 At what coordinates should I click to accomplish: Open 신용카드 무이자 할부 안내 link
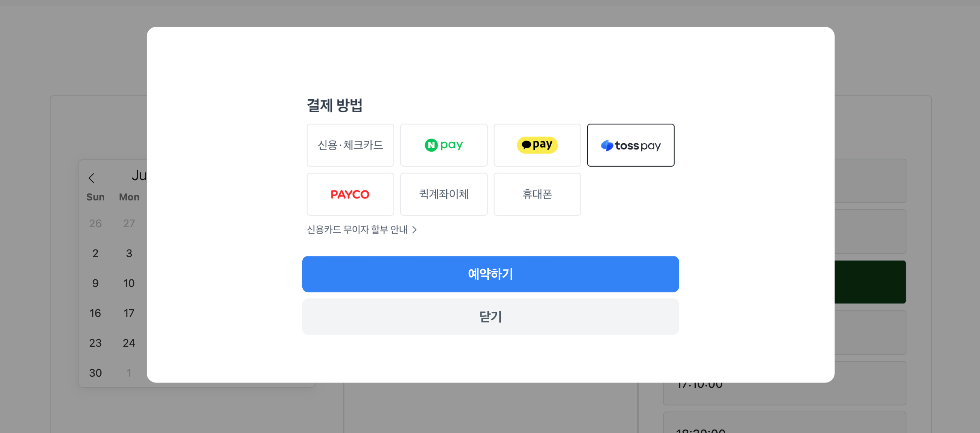coord(362,230)
